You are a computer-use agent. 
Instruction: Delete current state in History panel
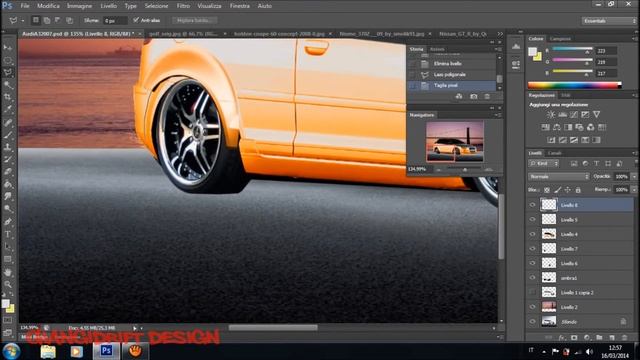point(487,97)
